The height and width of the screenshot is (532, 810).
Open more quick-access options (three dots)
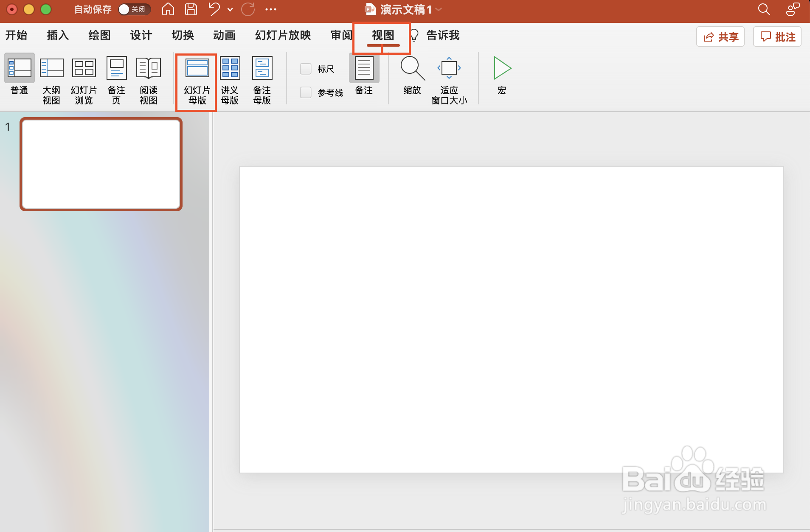point(271,9)
